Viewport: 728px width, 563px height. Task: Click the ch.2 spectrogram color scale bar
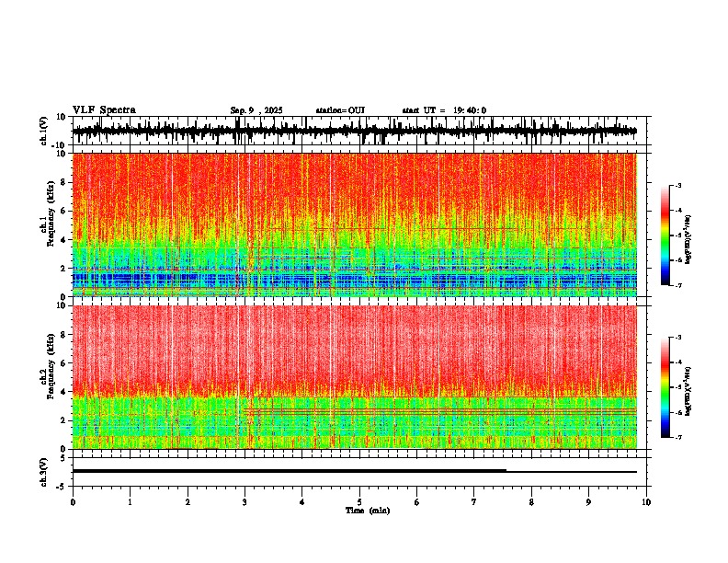point(665,387)
